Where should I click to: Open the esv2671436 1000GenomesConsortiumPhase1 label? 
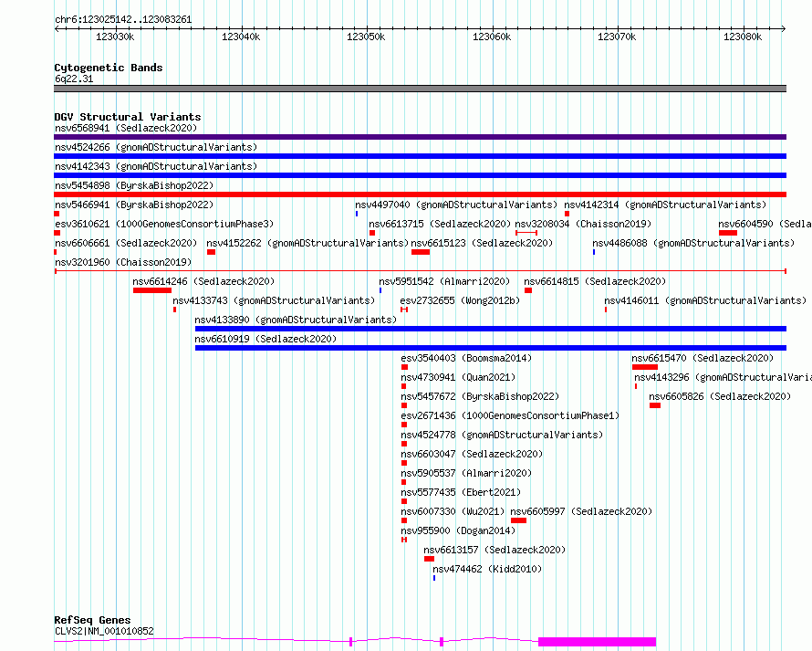[510, 415]
